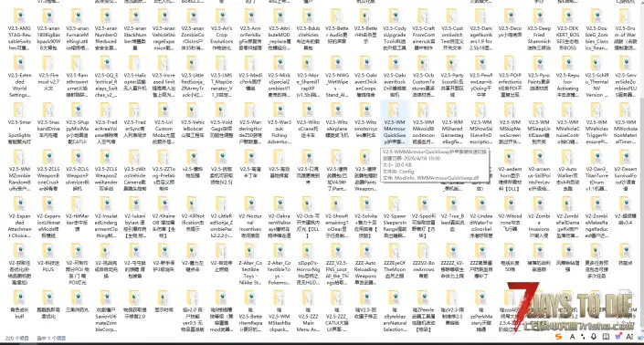This screenshot has height=345, width=644.
Task: Select V2.5-DEKKERT_BOSSES folder
Action: [x=567, y=29]
